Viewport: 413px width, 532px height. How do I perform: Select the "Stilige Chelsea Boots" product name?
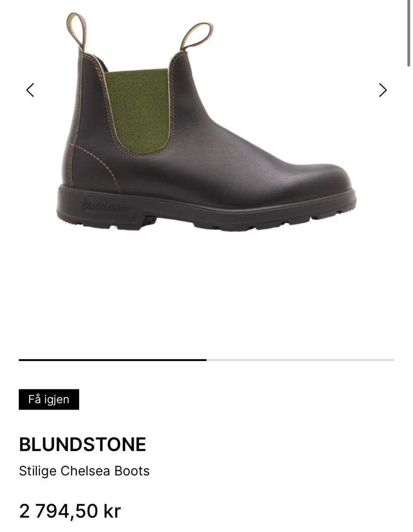point(84,471)
